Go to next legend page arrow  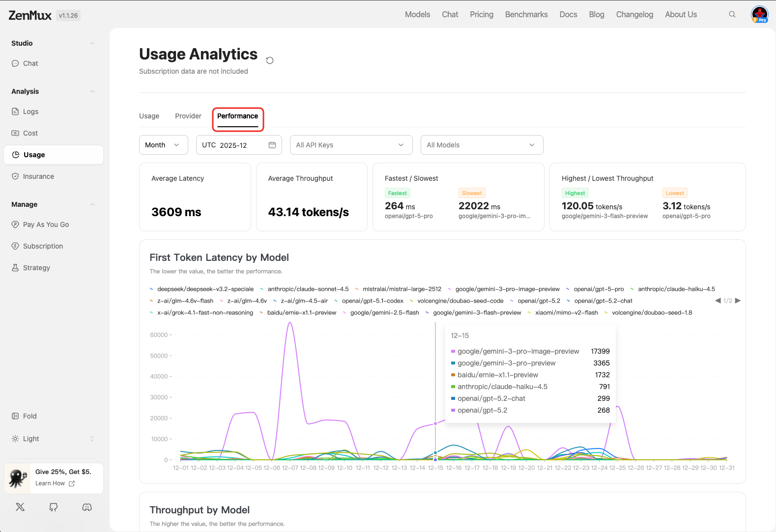[738, 301]
